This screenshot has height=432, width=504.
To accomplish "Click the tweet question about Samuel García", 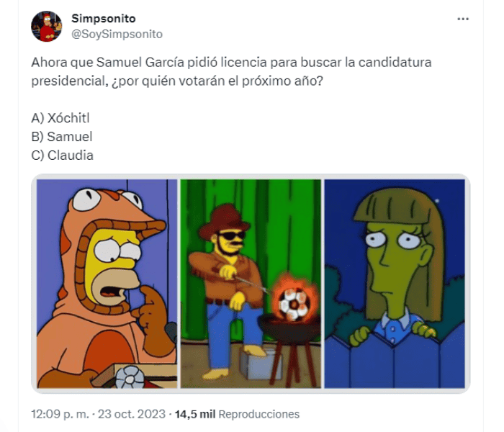I will [231, 72].
